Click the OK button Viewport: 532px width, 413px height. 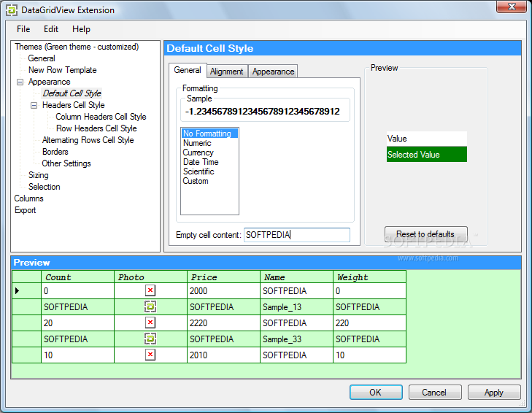click(x=376, y=393)
